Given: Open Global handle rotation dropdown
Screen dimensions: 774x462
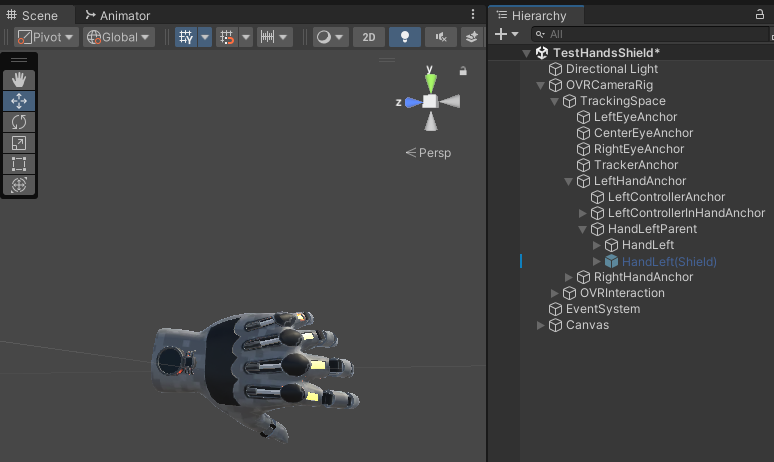Looking at the screenshot, I should point(118,37).
